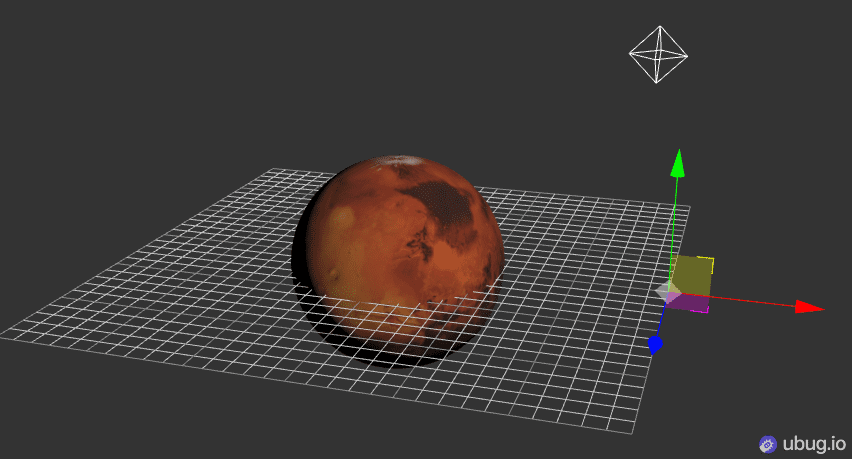The image size is (852, 459).
Task: Open the ubug.io text link
Action: 814,443
